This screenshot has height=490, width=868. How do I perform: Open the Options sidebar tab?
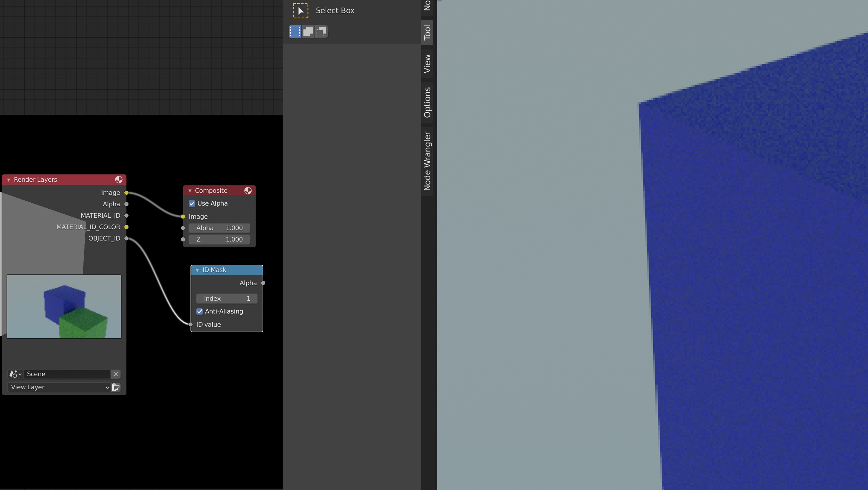click(427, 102)
